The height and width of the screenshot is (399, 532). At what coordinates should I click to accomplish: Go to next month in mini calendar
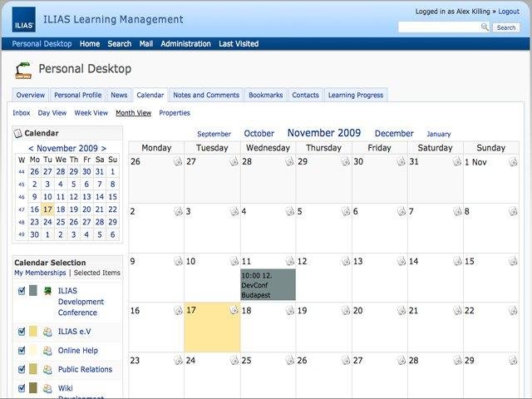(x=104, y=148)
